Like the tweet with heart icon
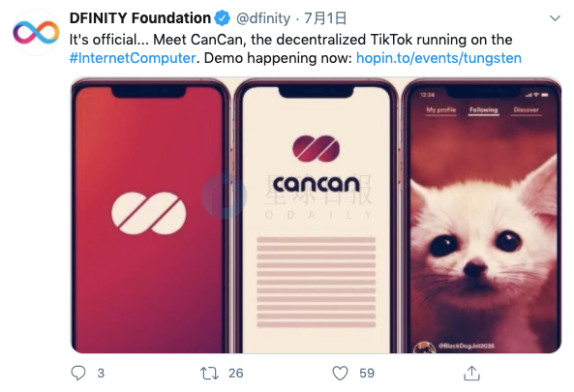Screen dimensions: 574x392 pos(340,374)
